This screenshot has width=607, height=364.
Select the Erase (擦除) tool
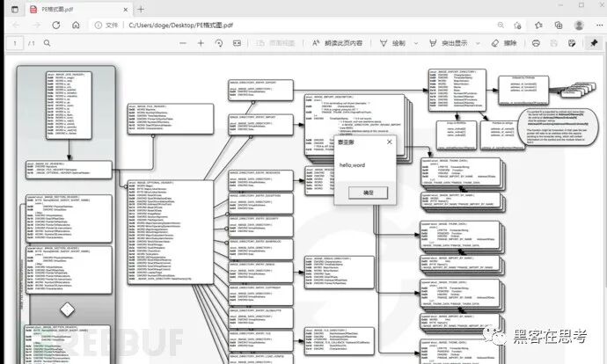pos(504,43)
